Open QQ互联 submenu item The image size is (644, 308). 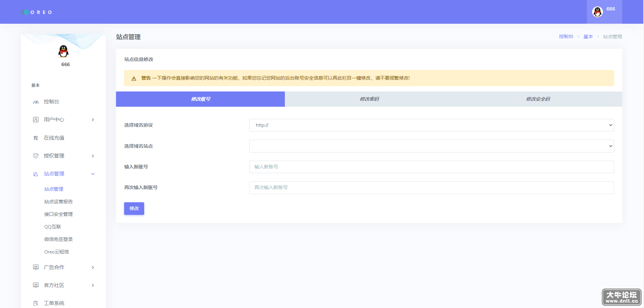click(53, 227)
